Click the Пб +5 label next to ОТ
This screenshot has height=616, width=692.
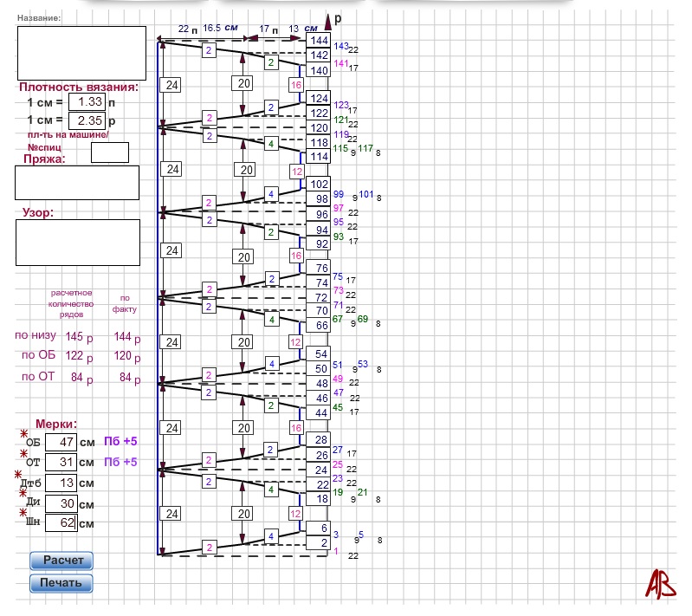point(120,462)
